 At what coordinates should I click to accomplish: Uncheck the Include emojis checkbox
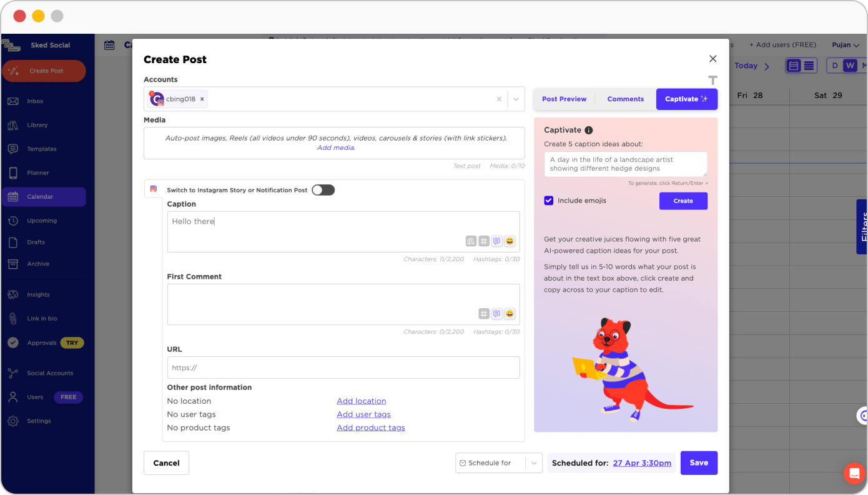548,201
